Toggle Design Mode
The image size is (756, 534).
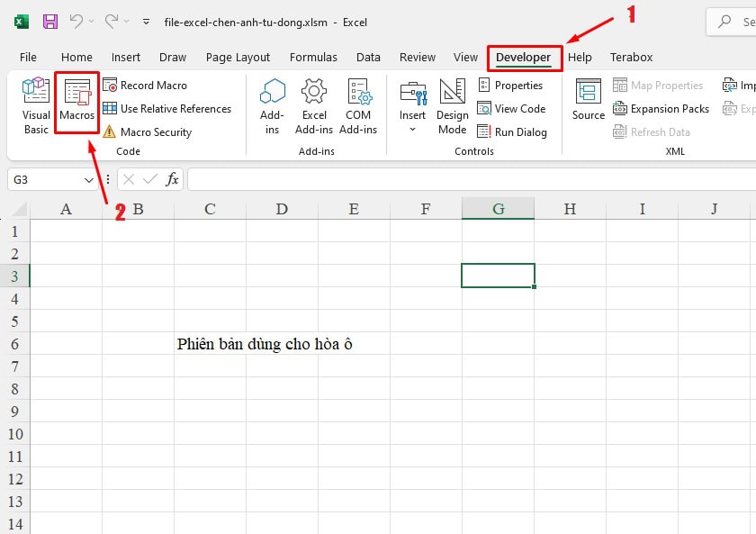(452, 106)
